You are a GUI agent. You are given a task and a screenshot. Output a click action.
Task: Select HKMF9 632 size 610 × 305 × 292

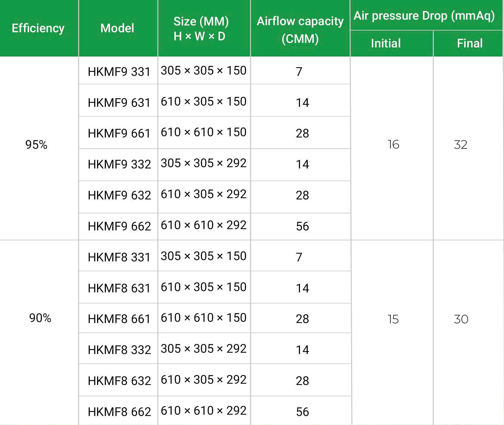pyautogui.click(x=203, y=194)
